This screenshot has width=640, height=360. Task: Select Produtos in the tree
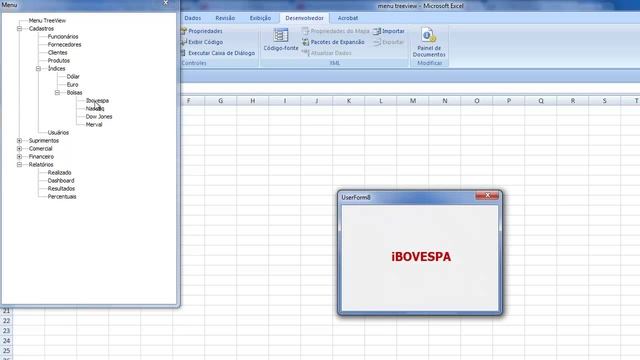59,60
